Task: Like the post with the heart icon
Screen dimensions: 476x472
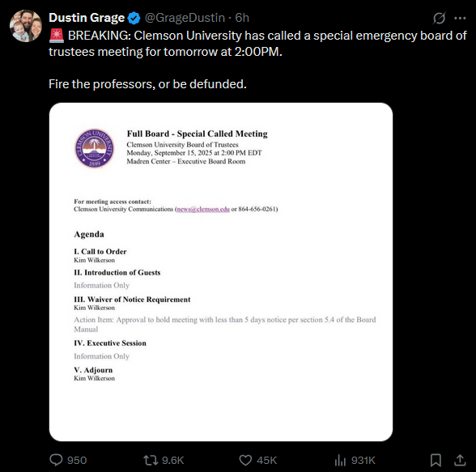Action: coord(245,460)
